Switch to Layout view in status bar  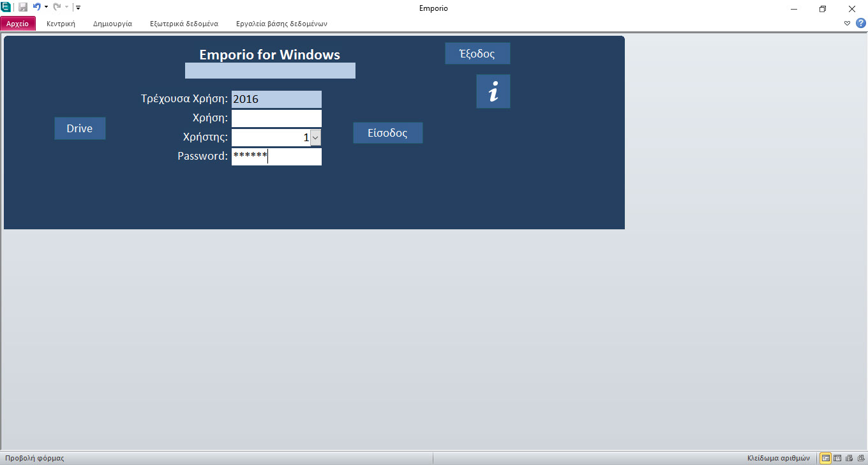pyautogui.click(x=849, y=458)
